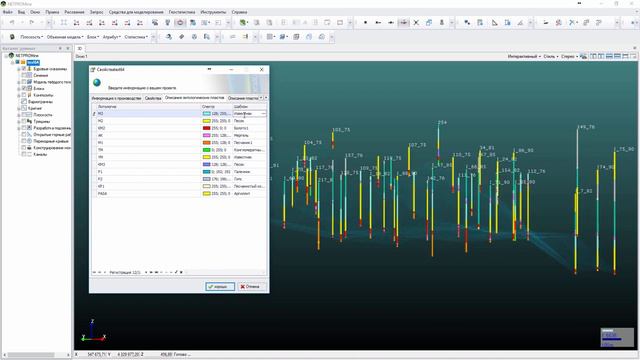Click the diamond eraser icon in second toolbar
Screen dimensions: 640x360
(181, 37)
